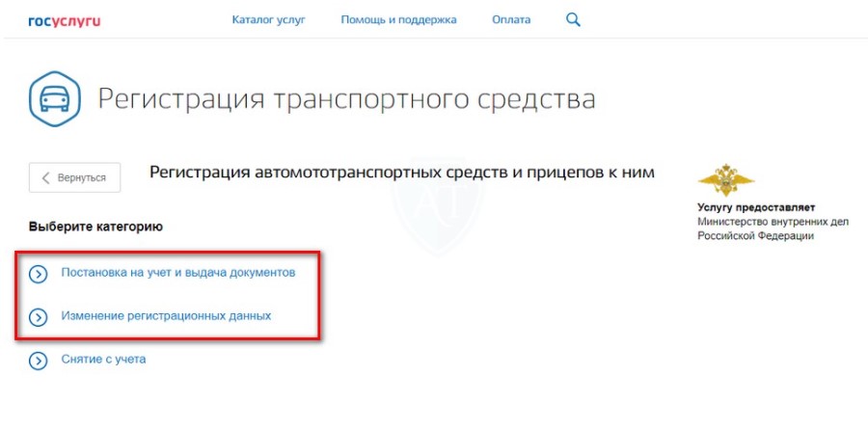Click the Регистрация транспортного средства title
Viewport: 868px width, 429px height.
coord(346,100)
